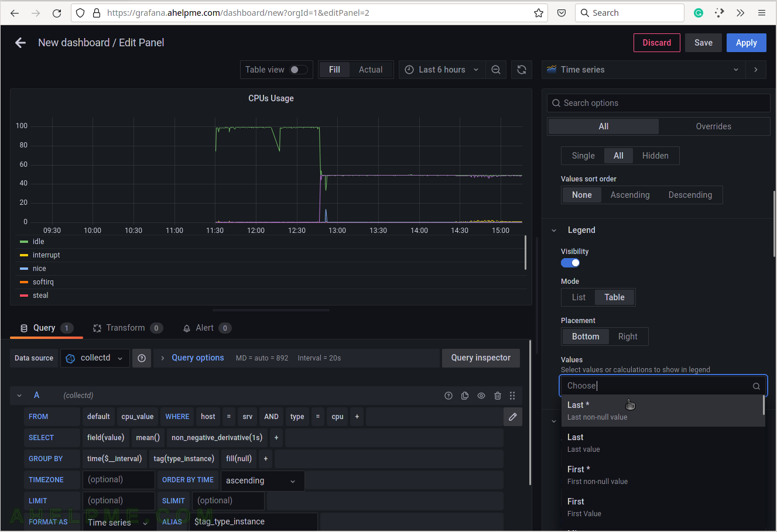Image resolution: width=777 pixels, height=532 pixels.
Task: Set values sort order to Descending
Action: click(x=690, y=195)
